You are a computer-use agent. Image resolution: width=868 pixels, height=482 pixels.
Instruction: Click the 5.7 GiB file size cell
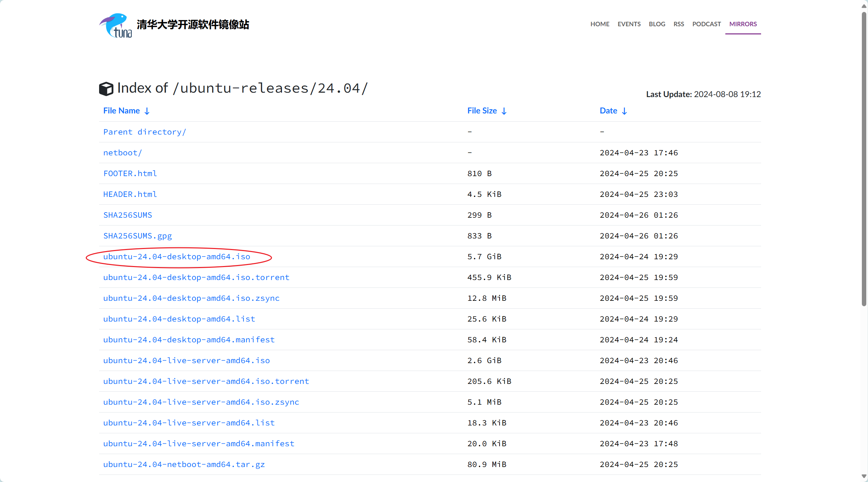coord(484,256)
